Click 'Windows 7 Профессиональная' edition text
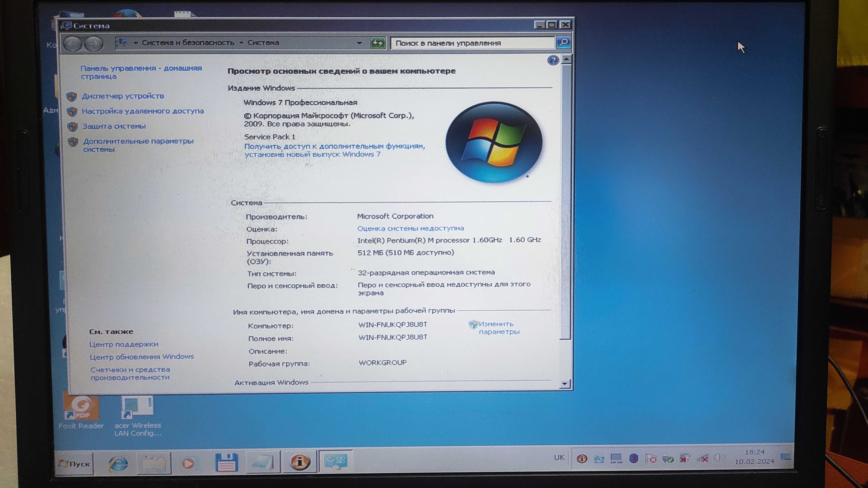This screenshot has height=488, width=868. (x=300, y=102)
